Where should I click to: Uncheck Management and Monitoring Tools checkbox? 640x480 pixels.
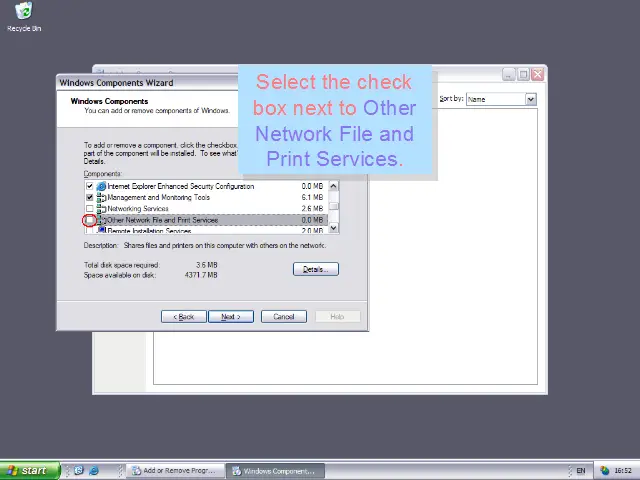pos(89,198)
